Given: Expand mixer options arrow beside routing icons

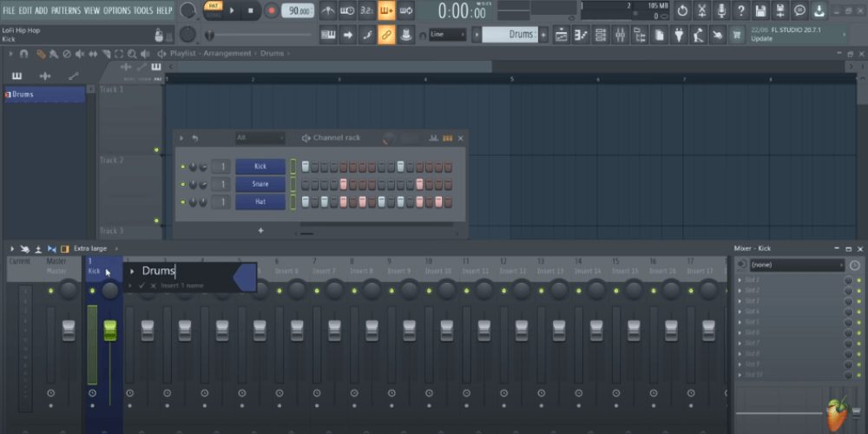Looking at the screenshot, I should [12, 248].
